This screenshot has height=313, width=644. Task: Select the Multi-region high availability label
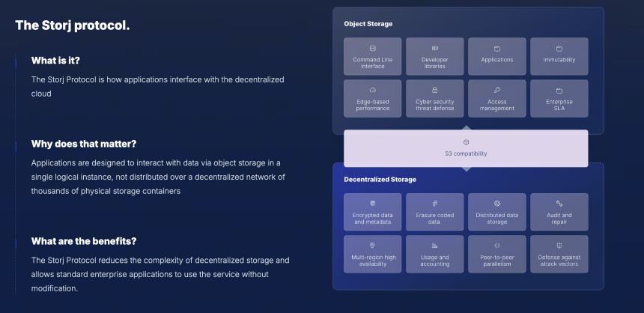pyautogui.click(x=373, y=261)
